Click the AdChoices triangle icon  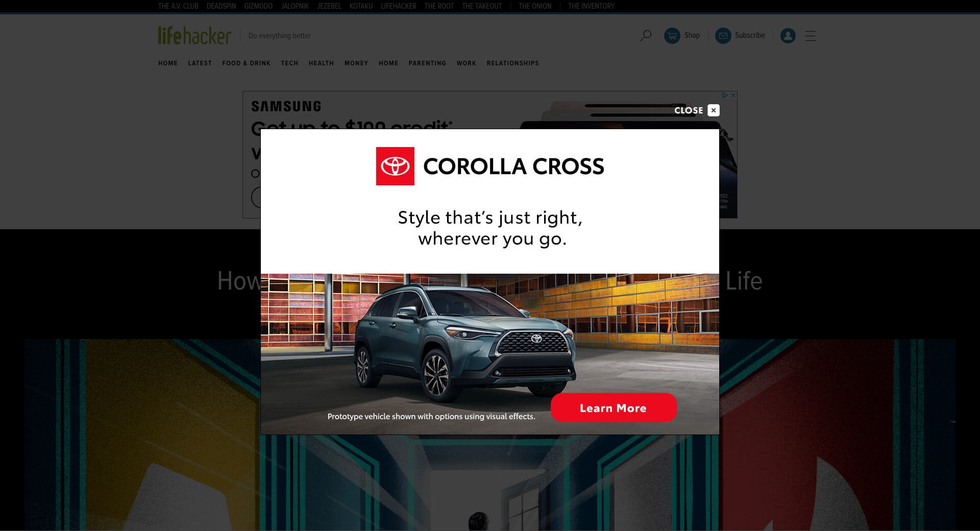pos(724,95)
